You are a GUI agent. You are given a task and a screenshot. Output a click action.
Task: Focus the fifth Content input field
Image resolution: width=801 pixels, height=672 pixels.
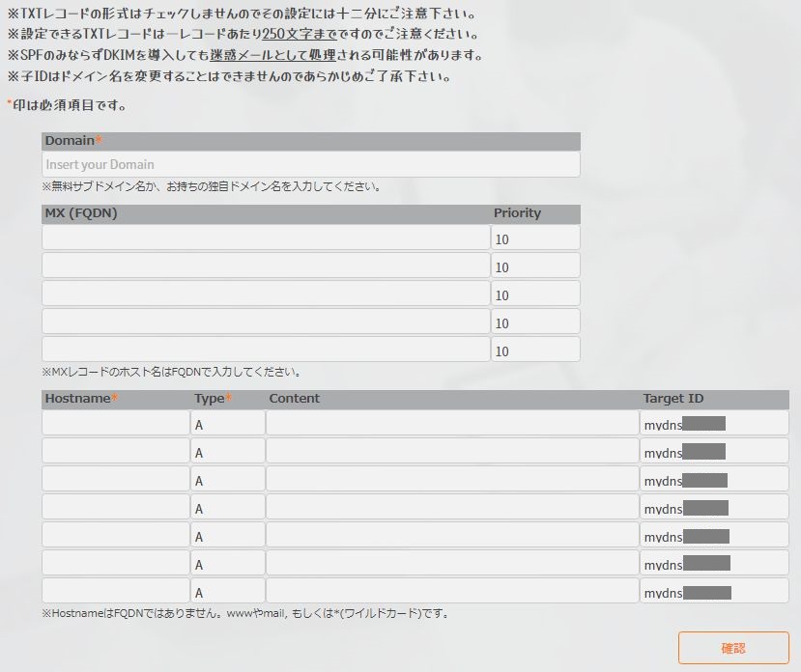pos(452,536)
